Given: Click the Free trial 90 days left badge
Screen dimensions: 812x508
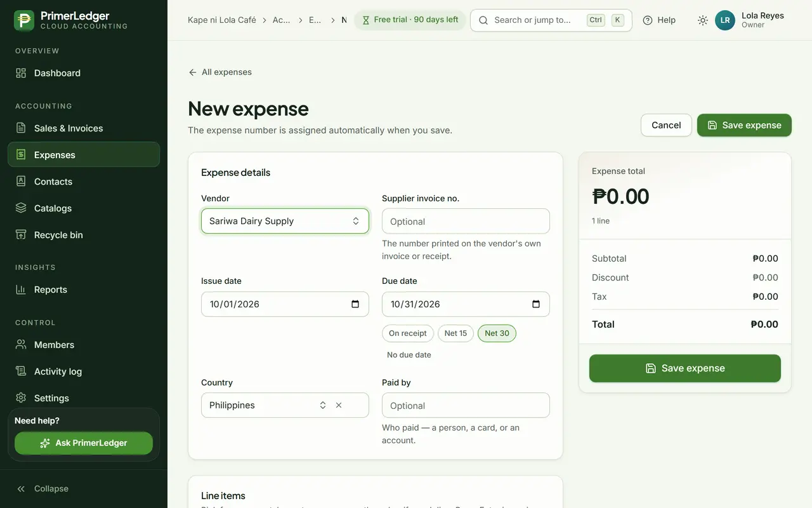Looking at the screenshot, I should [410, 20].
